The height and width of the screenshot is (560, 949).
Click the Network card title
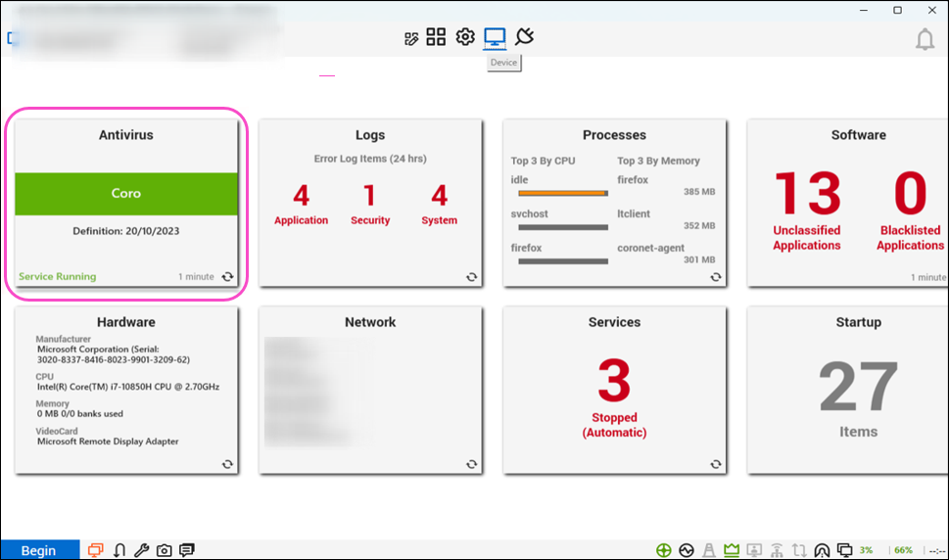[x=370, y=322]
